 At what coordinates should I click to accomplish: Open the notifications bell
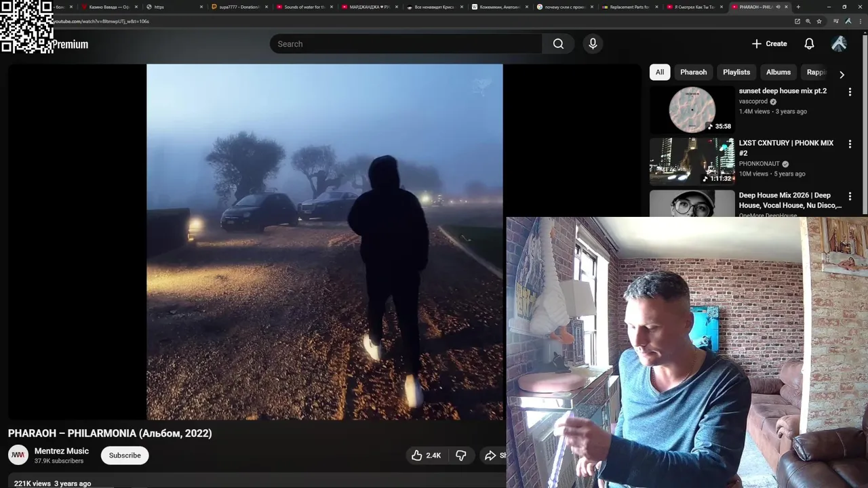click(809, 44)
